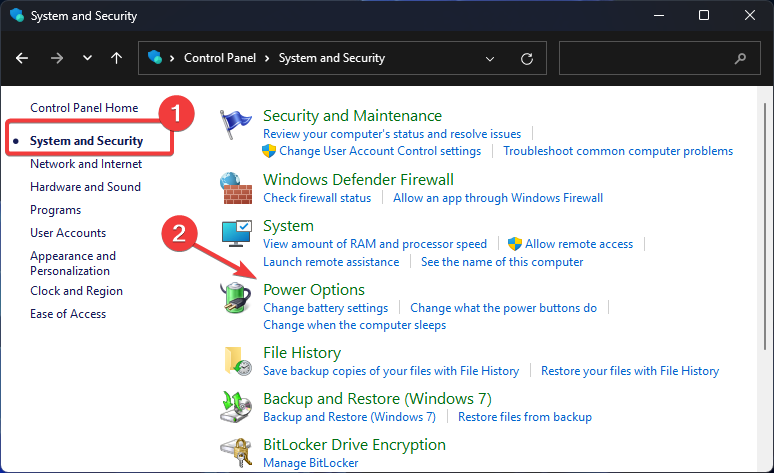Expand address bar history dropdown
The height and width of the screenshot is (473, 774).
coord(490,59)
